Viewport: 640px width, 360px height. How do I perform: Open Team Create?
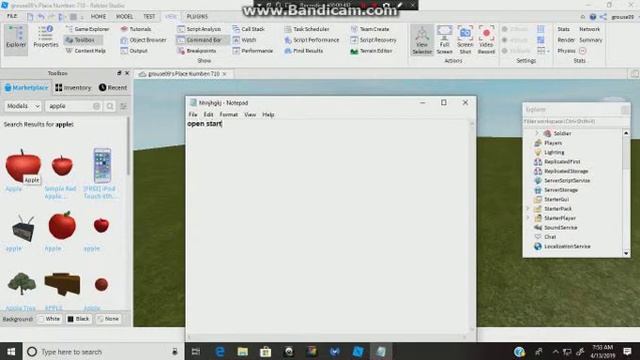[x=370, y=29]
